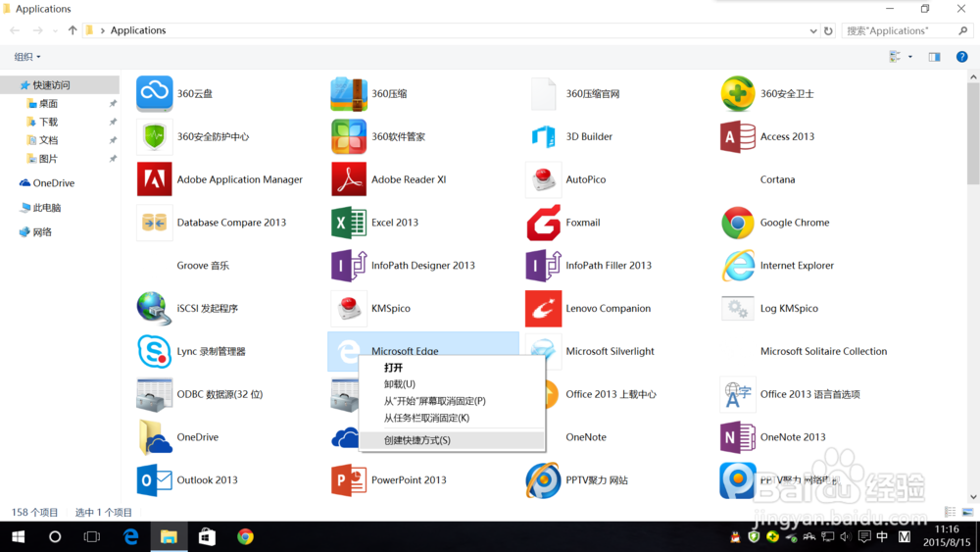Open Task View on the taskbar
This screenshot has height=552, width=980.
point(92,537)
